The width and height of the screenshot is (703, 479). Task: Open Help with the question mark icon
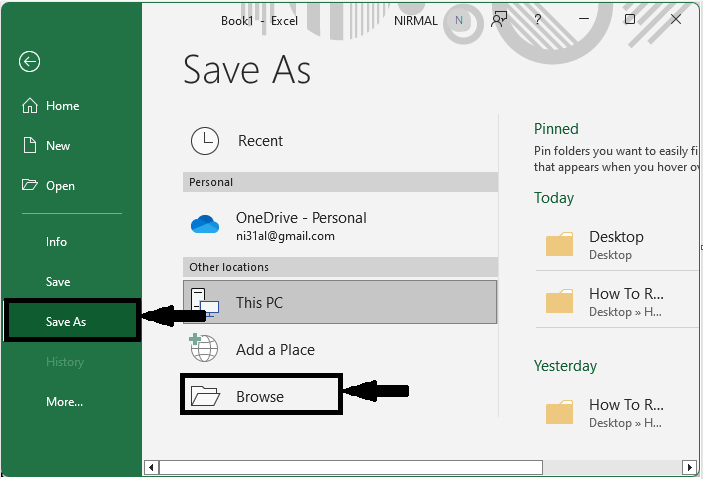click(539, 20)
